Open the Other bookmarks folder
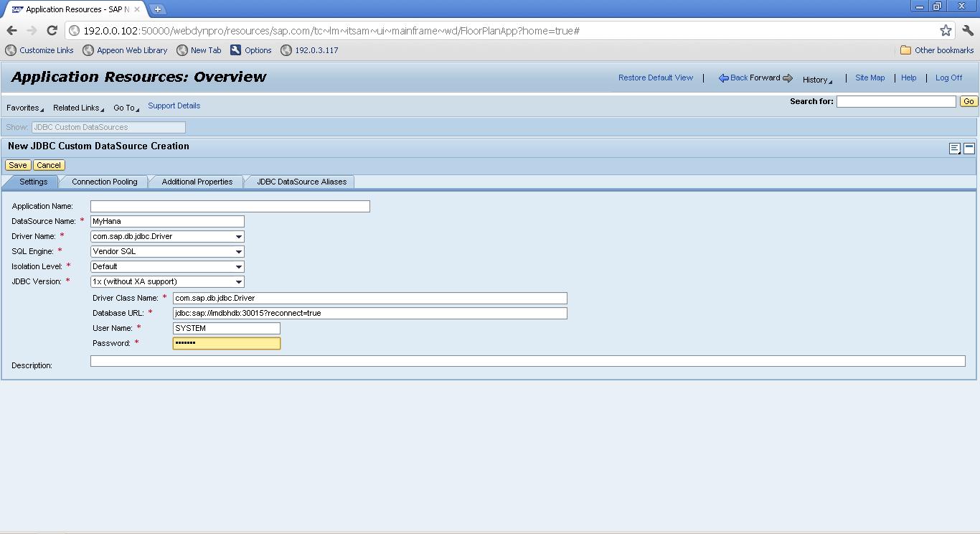The image size is (980, 534). 937,50
